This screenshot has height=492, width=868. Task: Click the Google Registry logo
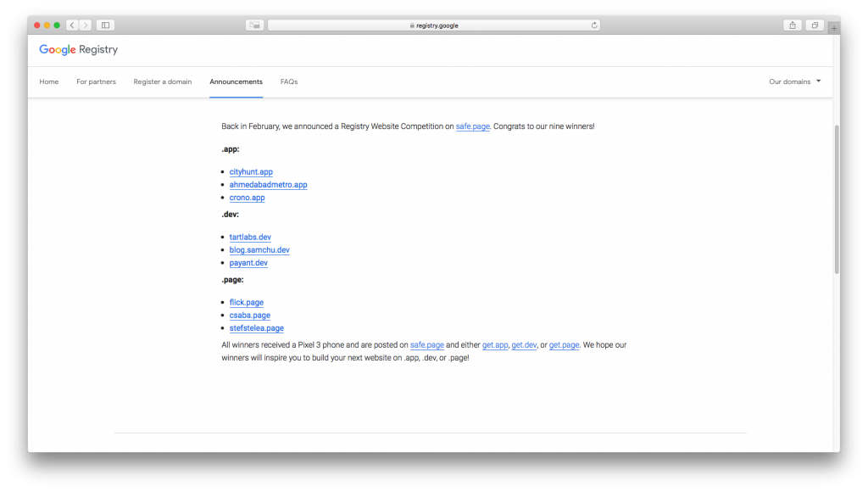pos(79,49)
